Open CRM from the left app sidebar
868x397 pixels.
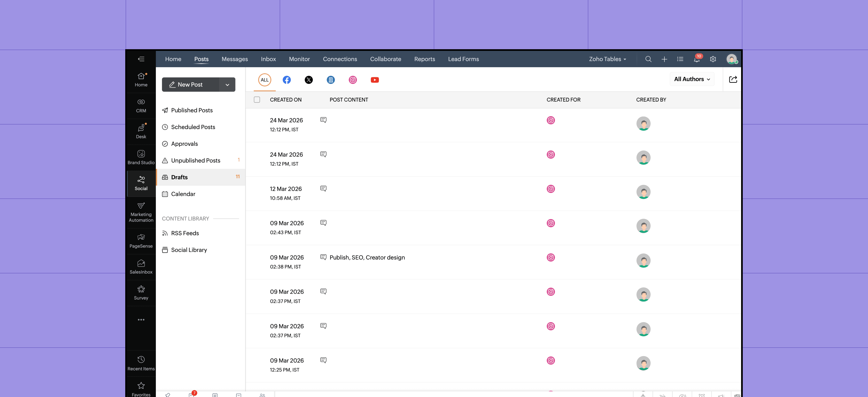[x=141, y=105]
